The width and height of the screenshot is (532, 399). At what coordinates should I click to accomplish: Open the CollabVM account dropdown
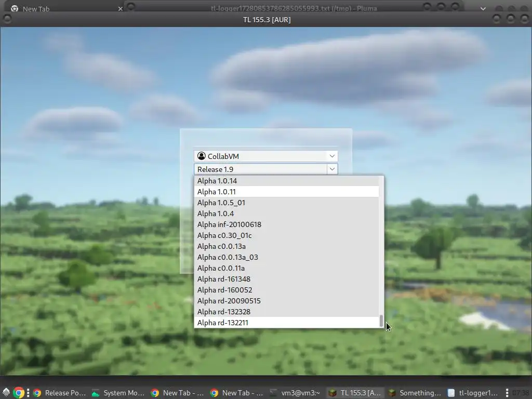pos(265,156)
